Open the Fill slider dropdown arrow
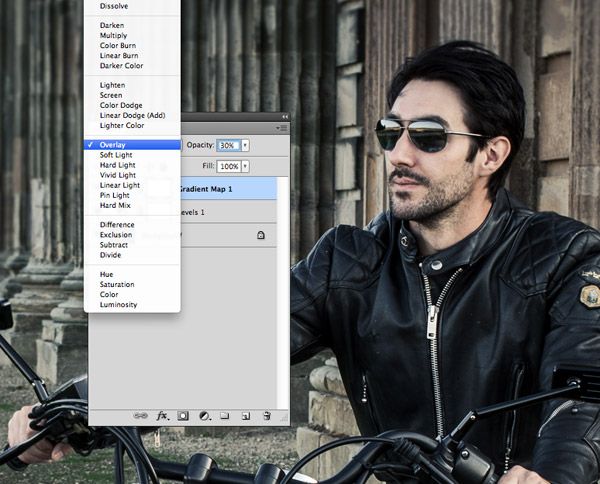 [x=245, y=166]
